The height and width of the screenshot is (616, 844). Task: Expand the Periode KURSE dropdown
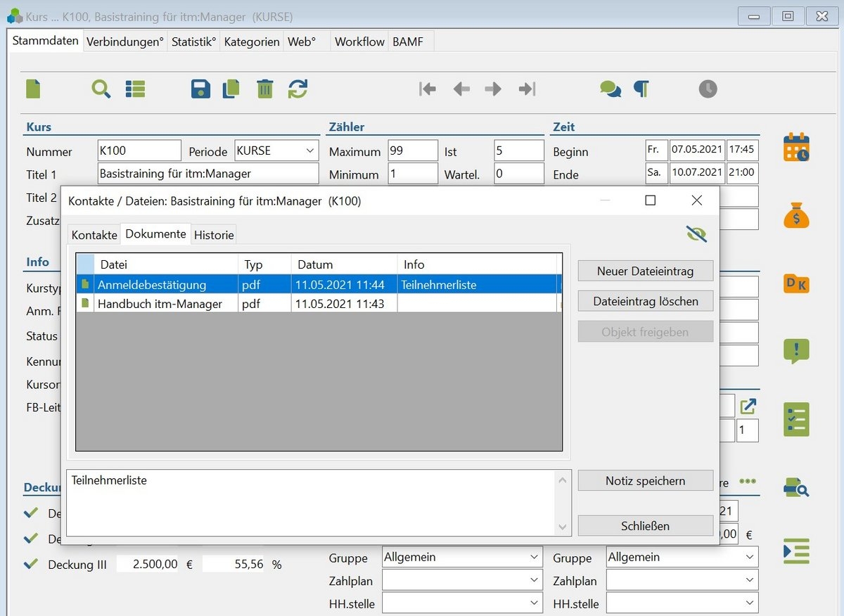pyautogui.click(x=310, y=150)
